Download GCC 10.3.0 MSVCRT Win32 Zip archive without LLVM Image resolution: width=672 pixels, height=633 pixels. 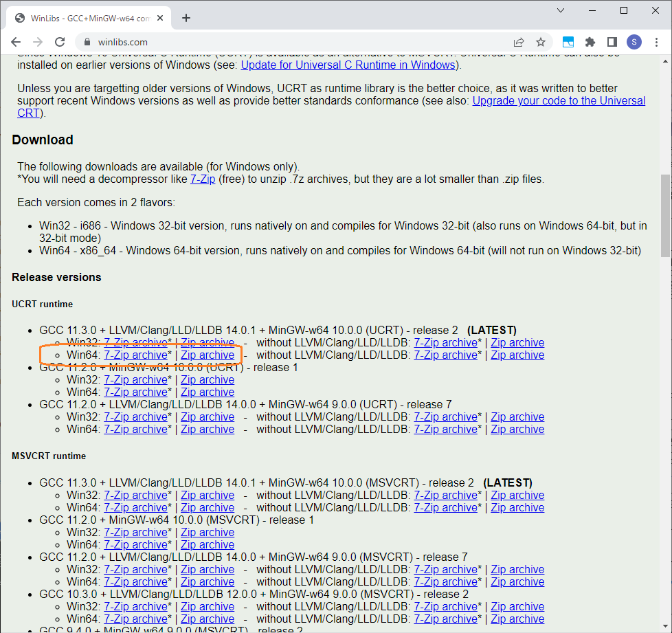[517, 607]
